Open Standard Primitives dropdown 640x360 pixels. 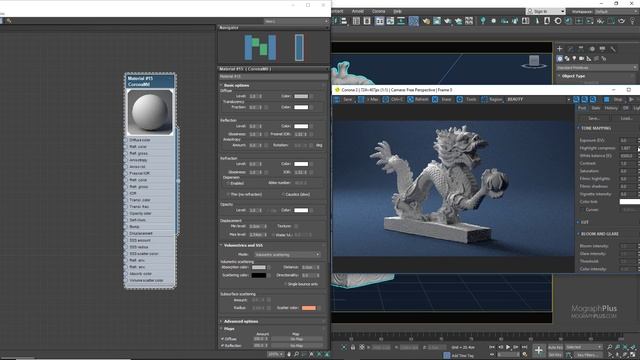click(x=596, y=67)
